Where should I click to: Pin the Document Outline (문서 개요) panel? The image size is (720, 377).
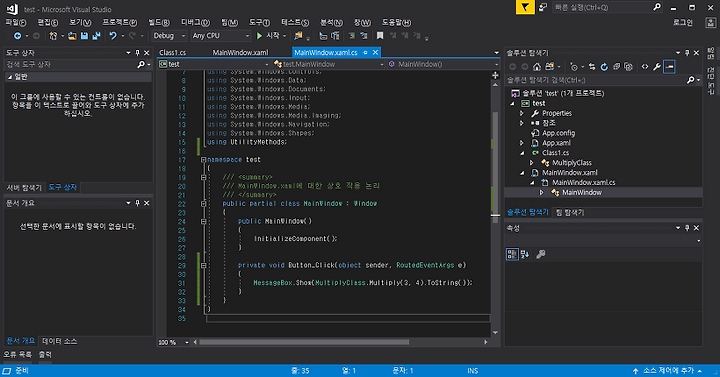[x=137, y=203]
